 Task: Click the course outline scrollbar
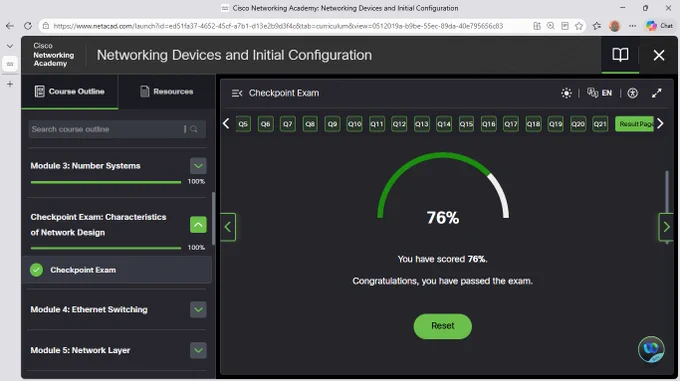[213, 218]
